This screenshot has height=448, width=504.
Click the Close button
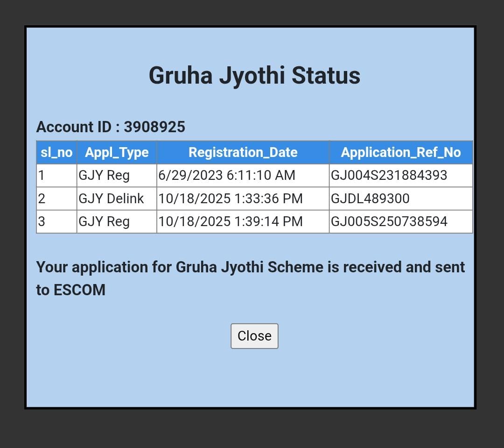click(254, 336)
